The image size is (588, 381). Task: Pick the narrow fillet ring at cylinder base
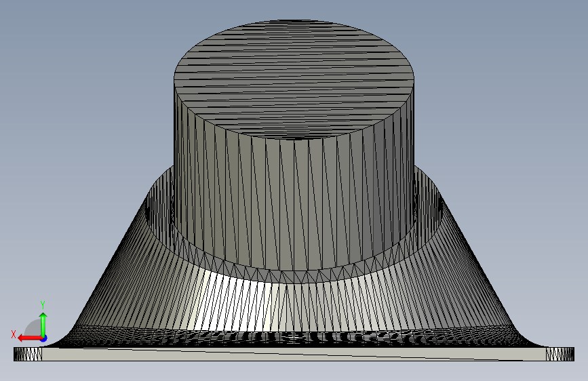click(x=294, y=277)
